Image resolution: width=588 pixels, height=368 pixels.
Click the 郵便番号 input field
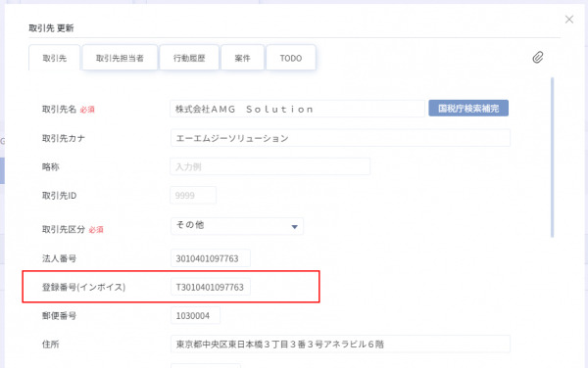[x=195, y=315]
